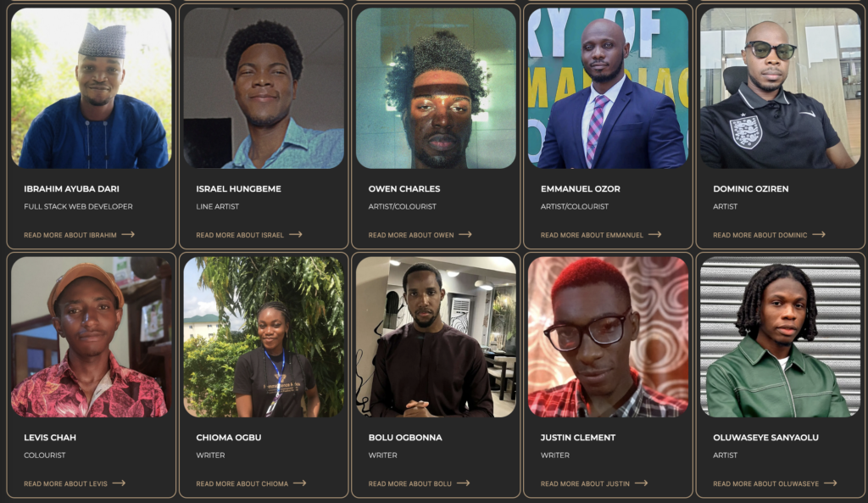Click the arrow icon after Owen's link
Image resolution: width=868 pixels, height=503 pixels.
(x=465, y=234)
